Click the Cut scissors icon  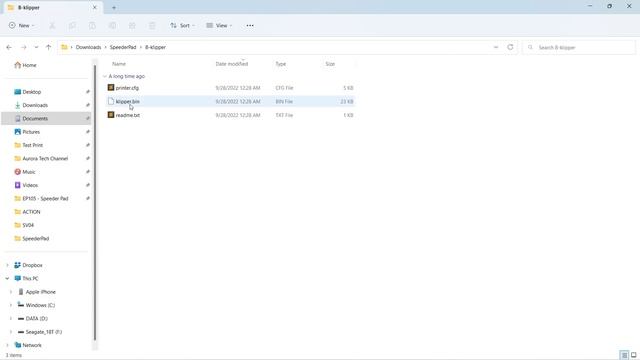[x=52, y=25]
